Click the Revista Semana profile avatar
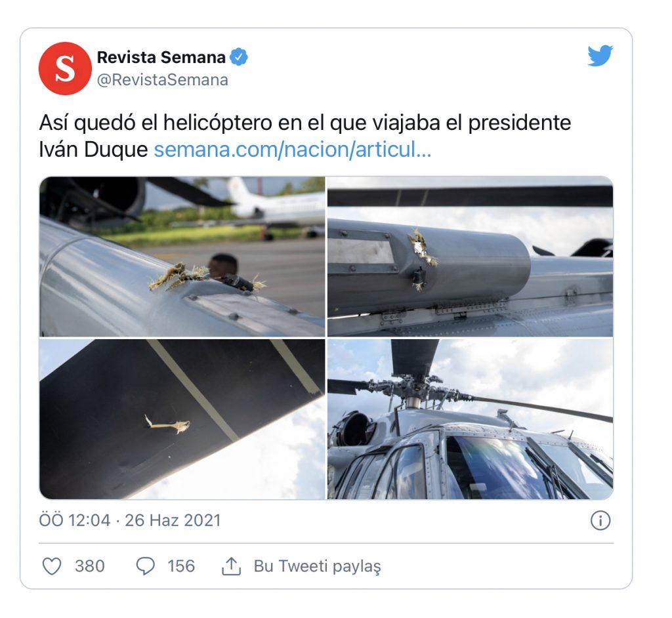 [65, 68]
